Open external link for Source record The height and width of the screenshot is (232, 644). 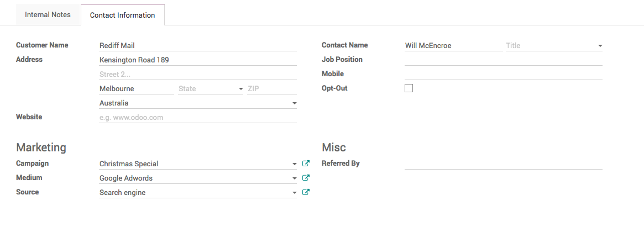tap(306, 192)
